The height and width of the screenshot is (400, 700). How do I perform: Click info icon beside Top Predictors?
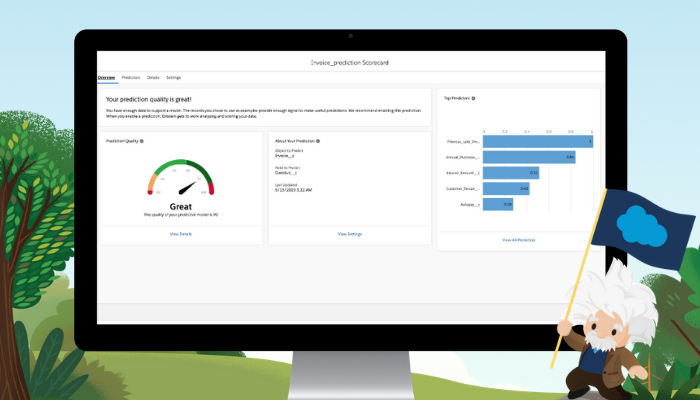click(473, 98)
